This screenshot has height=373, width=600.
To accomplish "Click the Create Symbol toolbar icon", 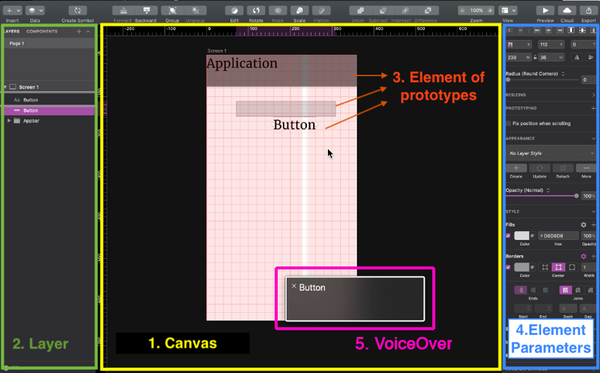I will coord(78,10).
